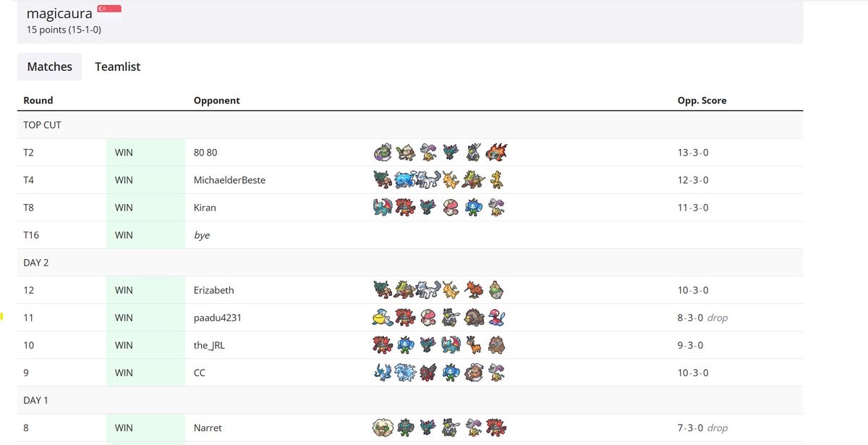Viewport: 868px width, 445px height.
Task: Collapse the DAY 2 section
Action: [x=36, y=262]
